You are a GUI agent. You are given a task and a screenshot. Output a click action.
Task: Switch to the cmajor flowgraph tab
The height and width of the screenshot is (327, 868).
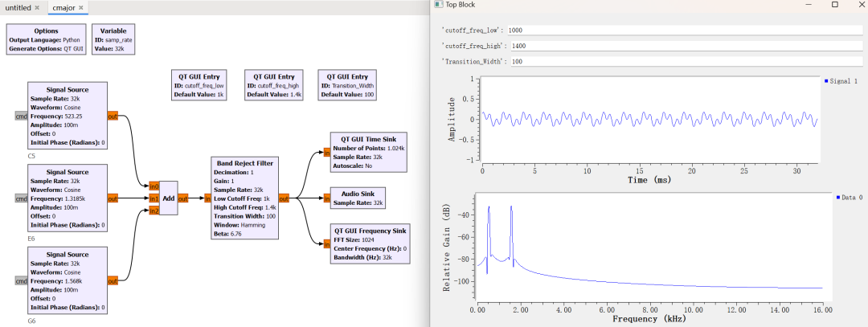pos(63,8)
